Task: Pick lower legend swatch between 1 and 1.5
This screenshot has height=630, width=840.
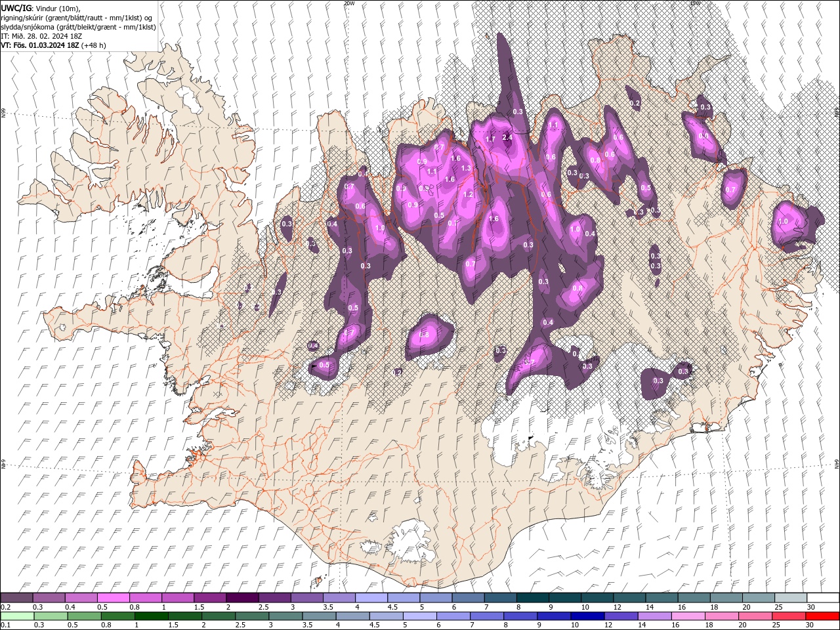Action: coord(152,616)
